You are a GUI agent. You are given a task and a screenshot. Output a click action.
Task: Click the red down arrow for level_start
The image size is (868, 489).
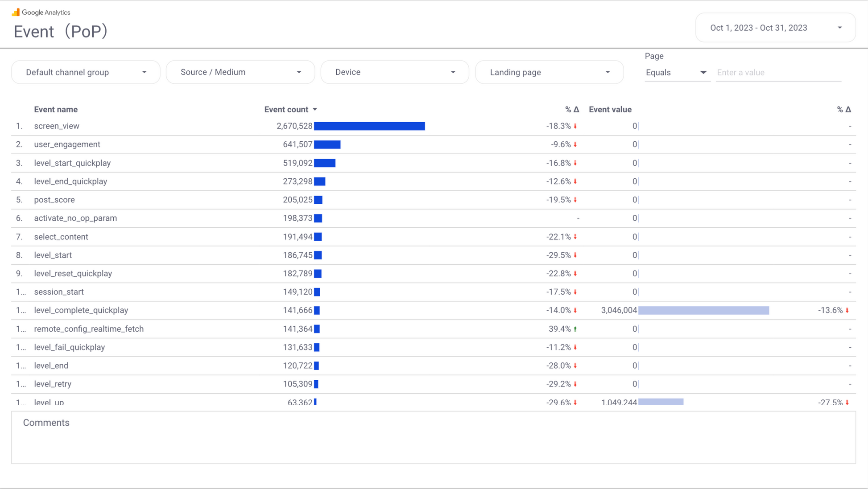coord(575,255)
